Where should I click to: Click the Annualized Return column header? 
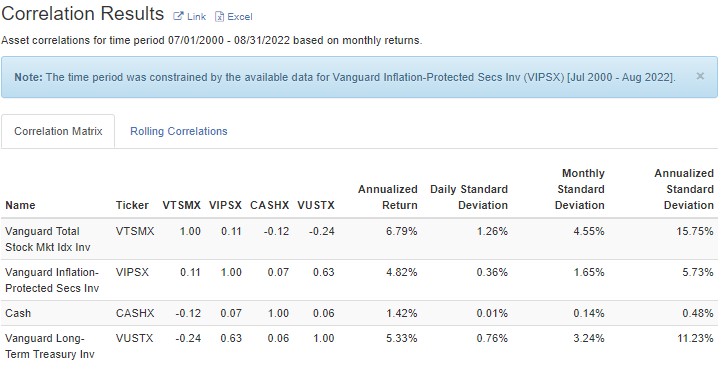click(388, 197)
